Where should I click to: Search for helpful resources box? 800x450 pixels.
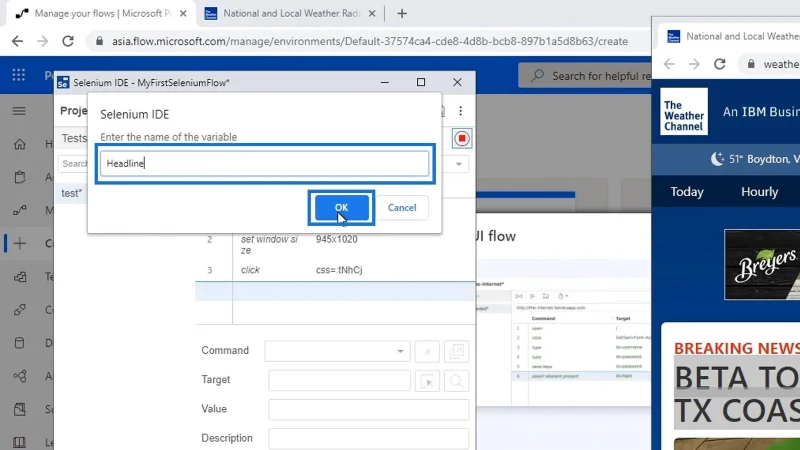click(x=585, y=76)
